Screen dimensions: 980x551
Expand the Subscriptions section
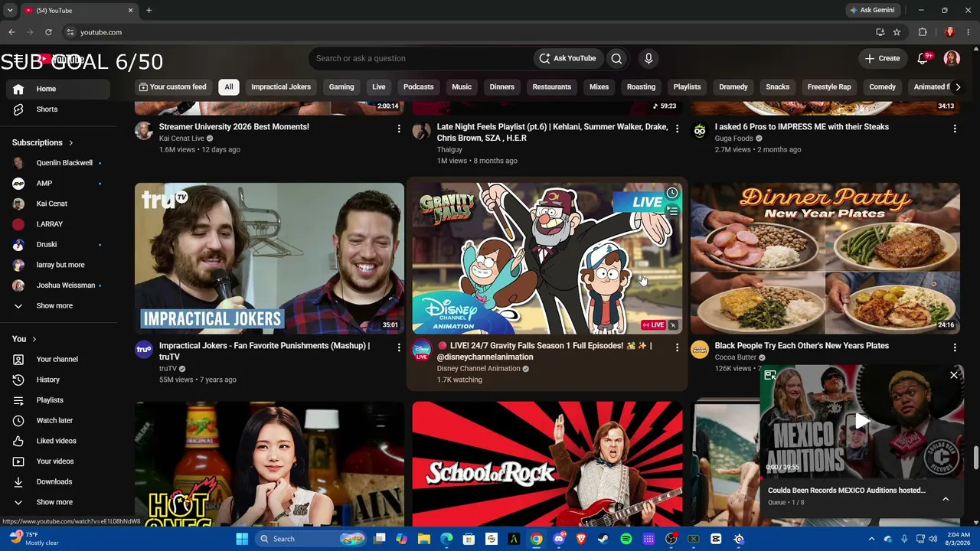[x=43, y=142]
